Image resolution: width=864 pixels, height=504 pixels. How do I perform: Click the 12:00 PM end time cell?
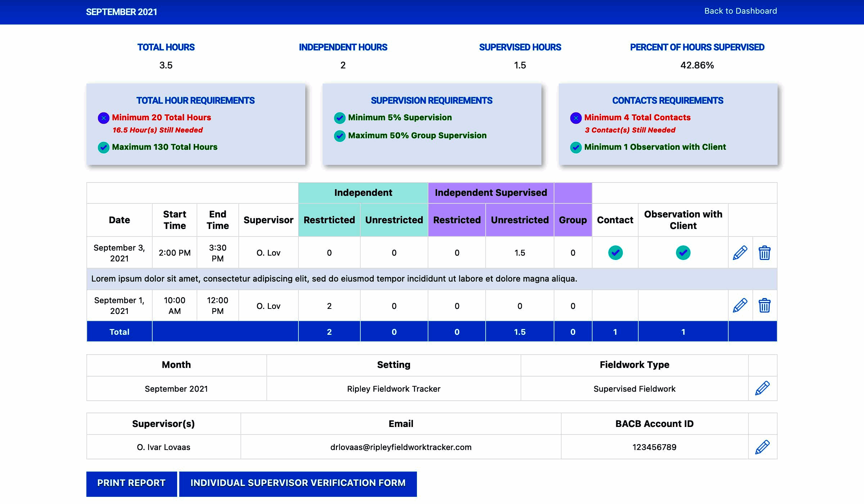[x=217, y=306]
